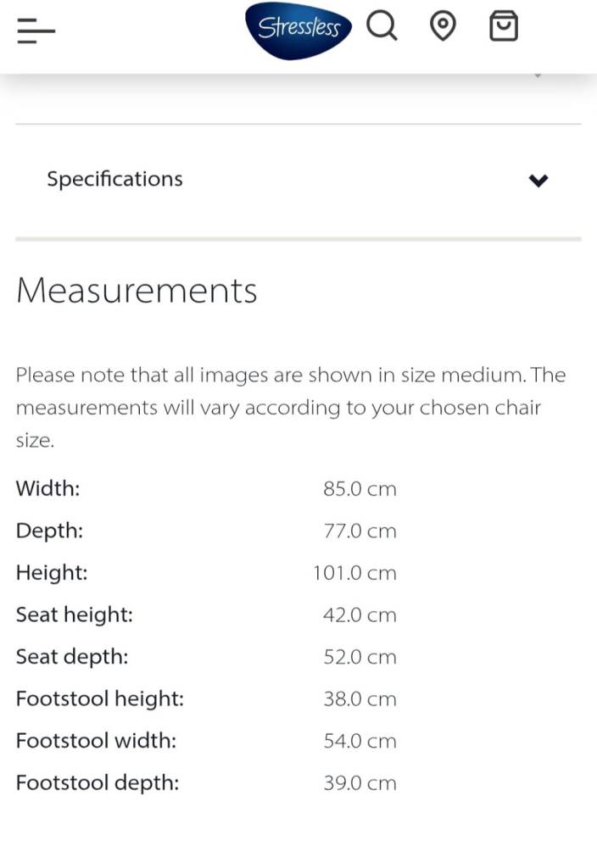Open the store locator pin icon
The height and width of the screenshot is (868, 597).
(x=442, y=27)
